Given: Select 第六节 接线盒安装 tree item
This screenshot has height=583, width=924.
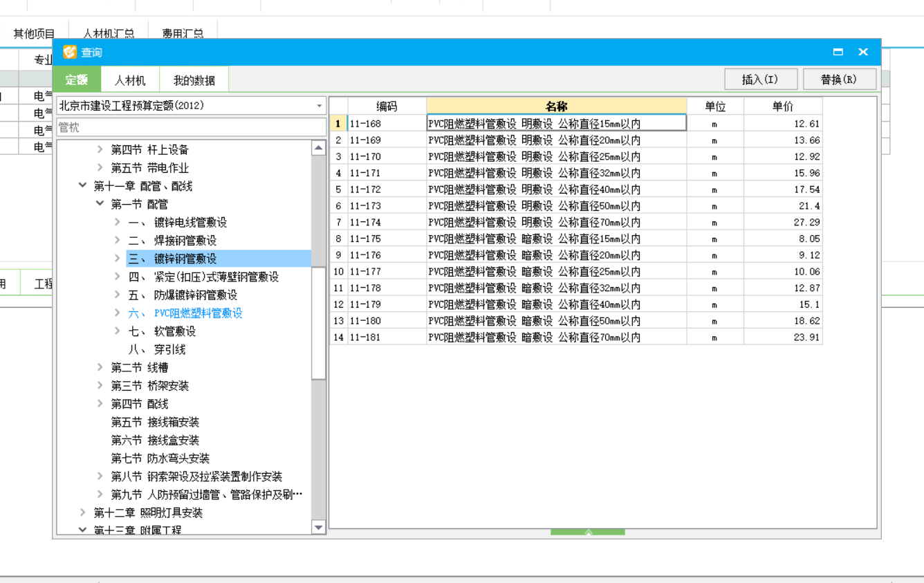Looking at the screenshot, I should click(x=155, y=440).
